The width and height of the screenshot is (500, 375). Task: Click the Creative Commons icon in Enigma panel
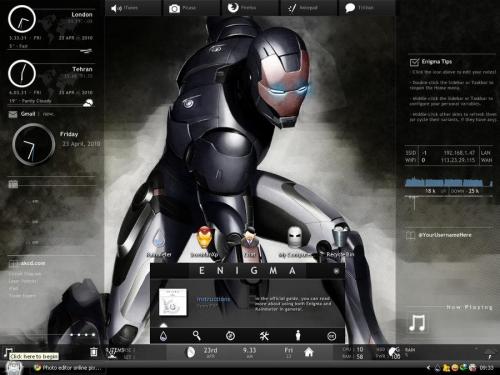coord(331,336)
